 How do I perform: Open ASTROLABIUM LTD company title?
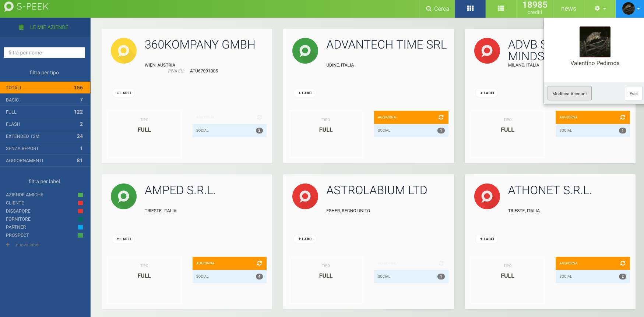[x=377, y=190]
